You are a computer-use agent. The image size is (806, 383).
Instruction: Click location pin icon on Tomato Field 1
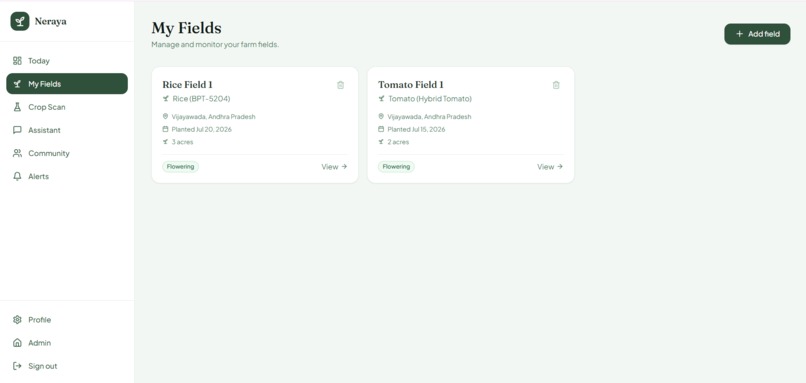(381, 117)
